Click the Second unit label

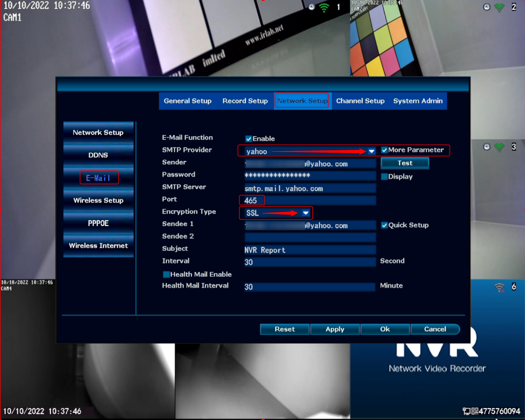(392, 261)
